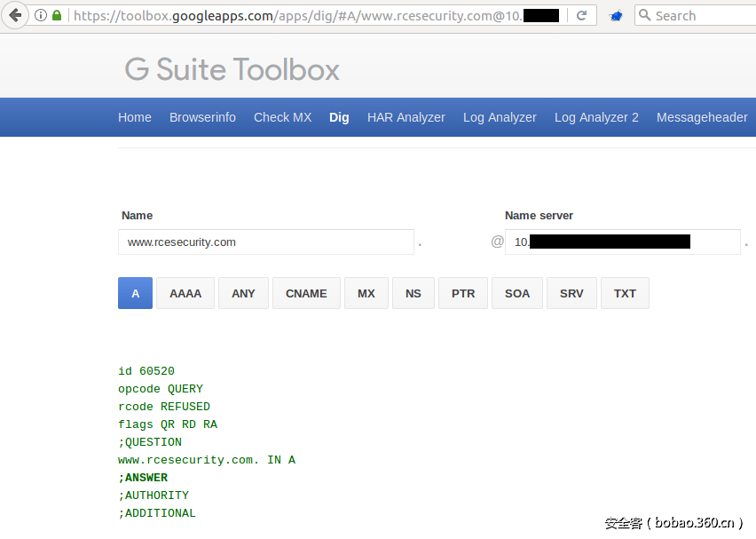The image size is (756, 539).
Task: Click the blue extension icon beside the search box
Action: pyautogui.click(x=616, y=16)
